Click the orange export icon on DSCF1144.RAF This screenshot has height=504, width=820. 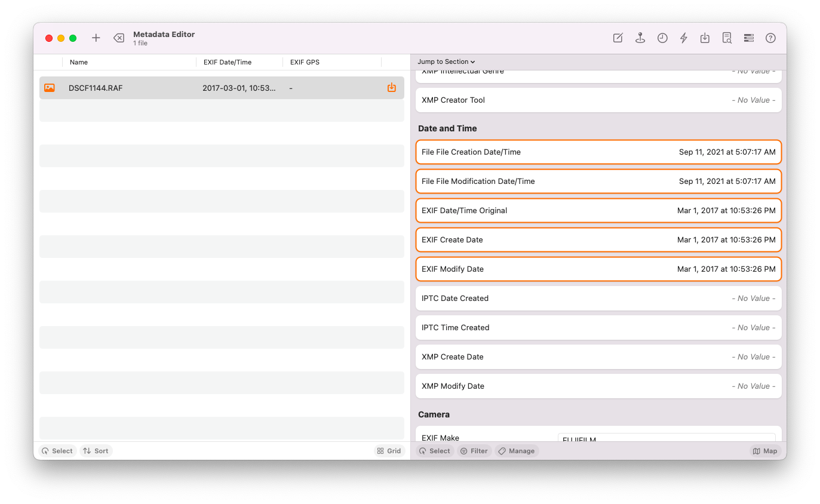391,87
